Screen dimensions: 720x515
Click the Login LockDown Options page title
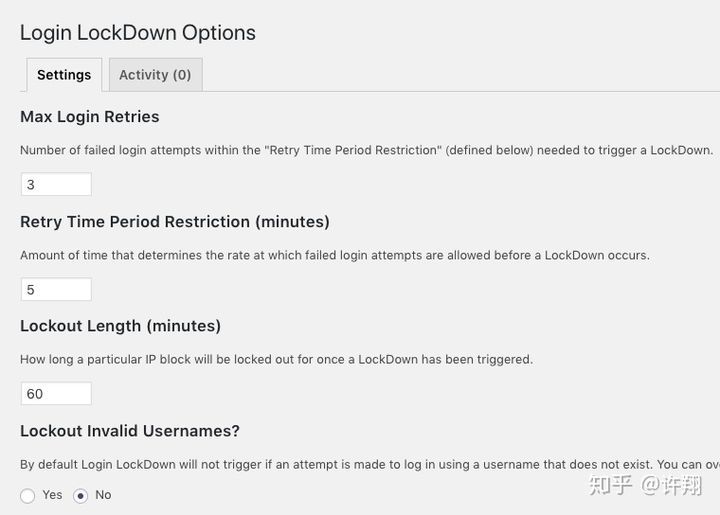pos(138,33)
